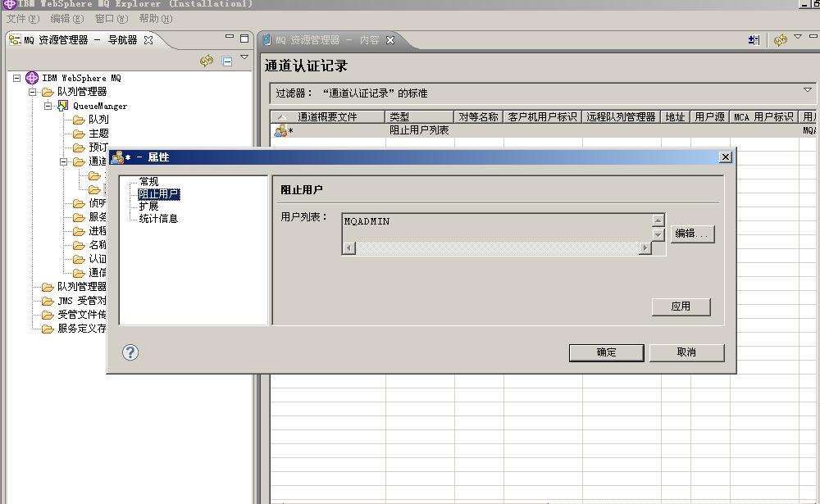This screenshot has height=504, width=820.
Task: Select 阻止用户 in properties dialog
Action: [159, 194]
